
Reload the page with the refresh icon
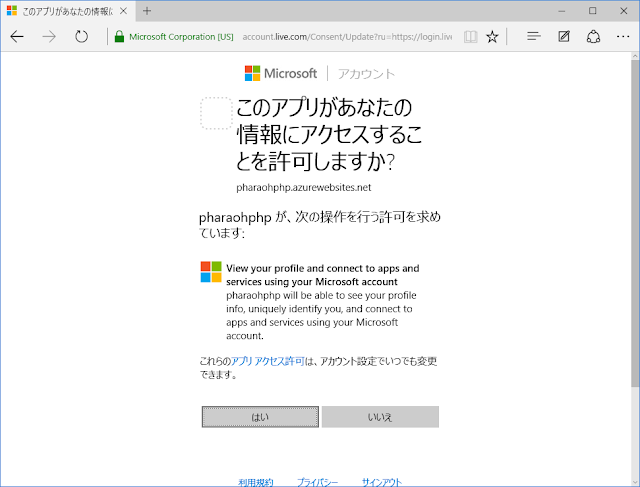[x=81, y=37]
